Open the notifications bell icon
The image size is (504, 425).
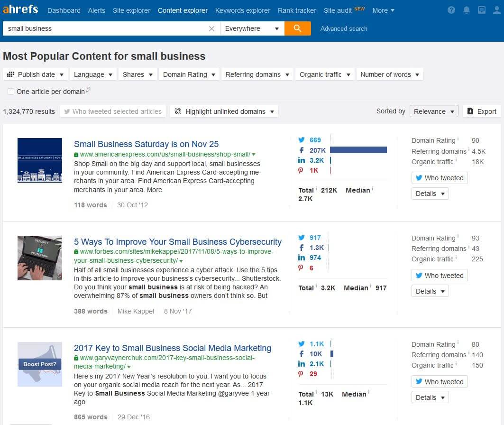pos(467,10)
